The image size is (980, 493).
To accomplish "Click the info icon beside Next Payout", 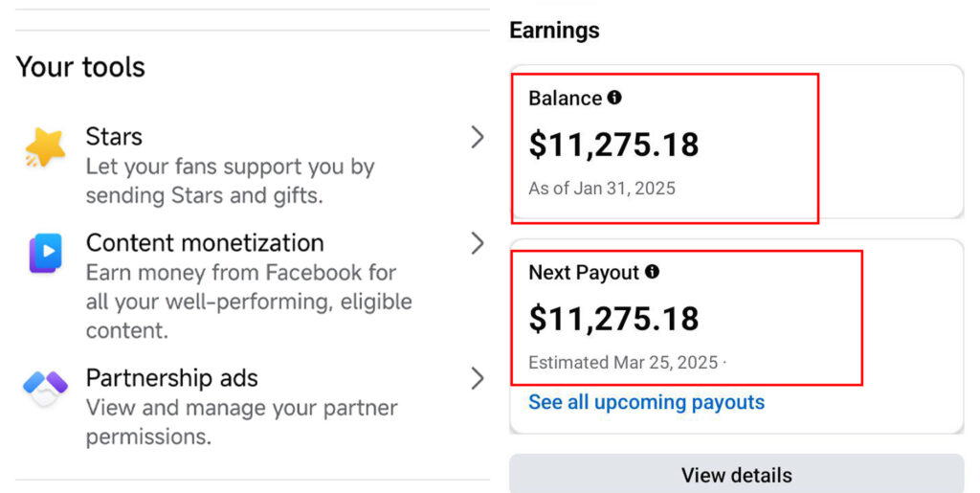I will [x=652, y=272].
